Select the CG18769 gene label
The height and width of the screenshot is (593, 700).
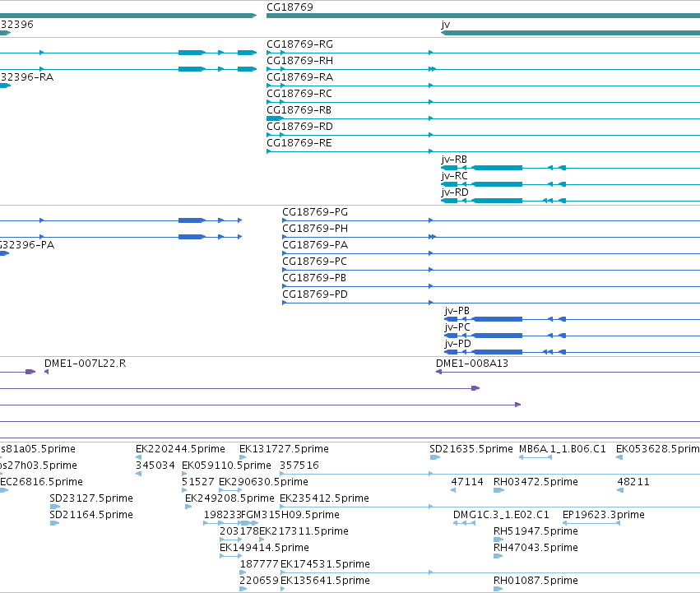[x=290, y=7]
